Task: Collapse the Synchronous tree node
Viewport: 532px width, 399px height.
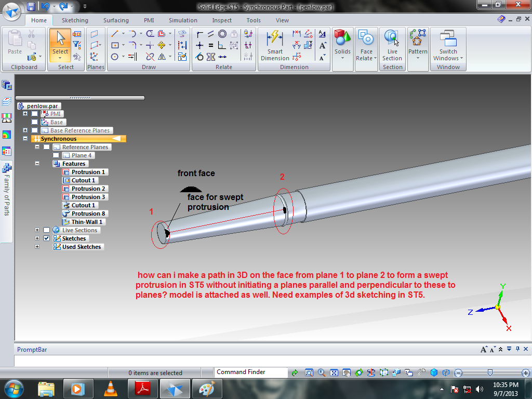Action: [x=25, y=138]
